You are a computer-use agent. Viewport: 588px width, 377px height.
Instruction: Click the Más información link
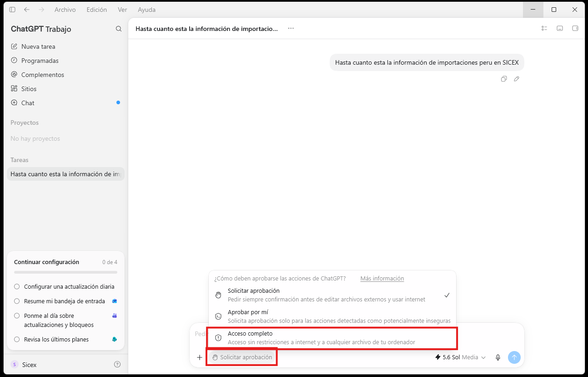tap(382, 279)
